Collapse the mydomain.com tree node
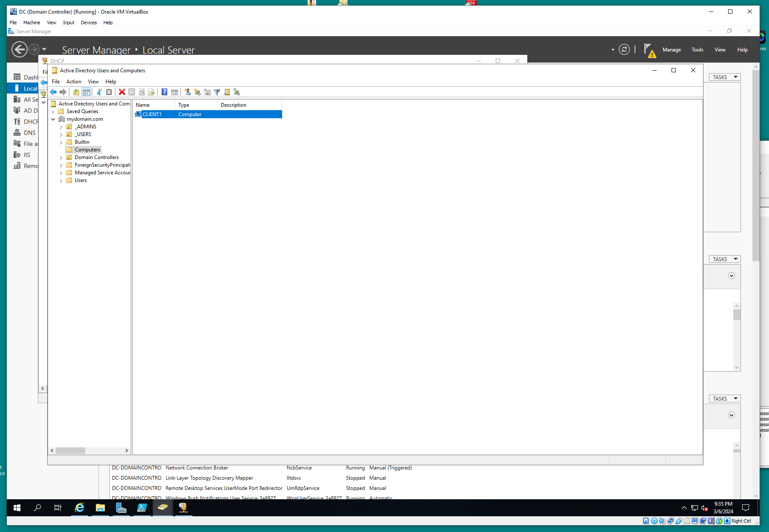The image size is (769, 532). click(x=53, y=119)
